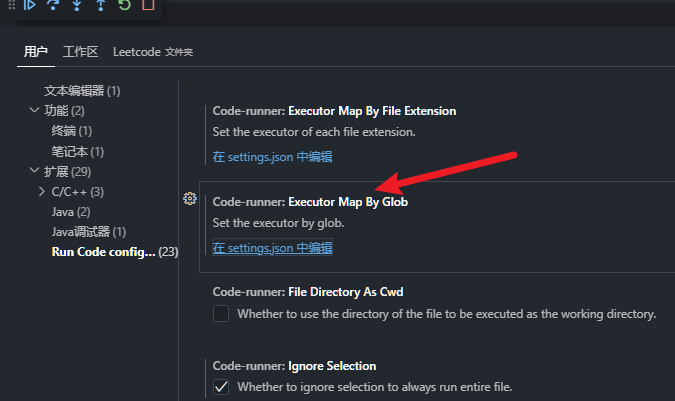Collapse the 功能 tree section

(34, 110)
